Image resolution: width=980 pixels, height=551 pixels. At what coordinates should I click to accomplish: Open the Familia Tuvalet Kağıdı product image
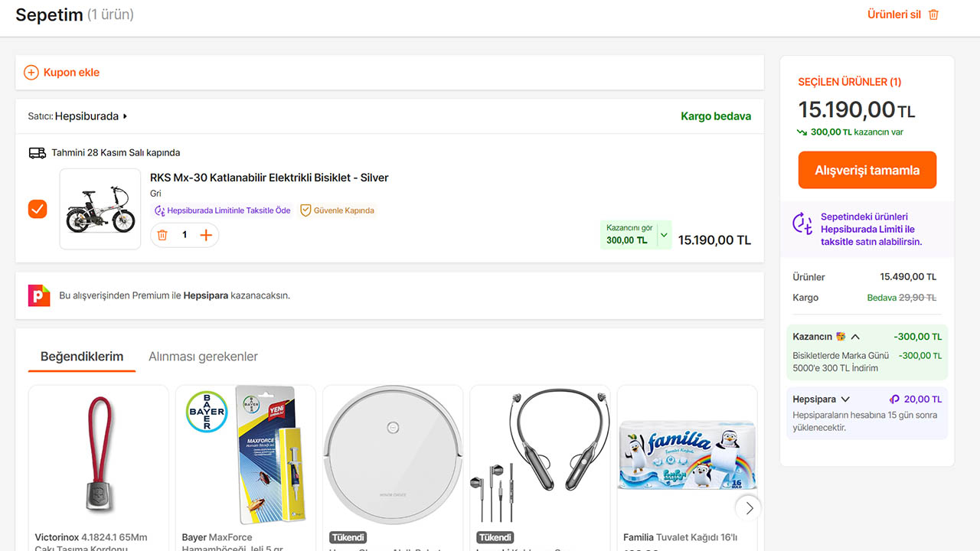687,455
